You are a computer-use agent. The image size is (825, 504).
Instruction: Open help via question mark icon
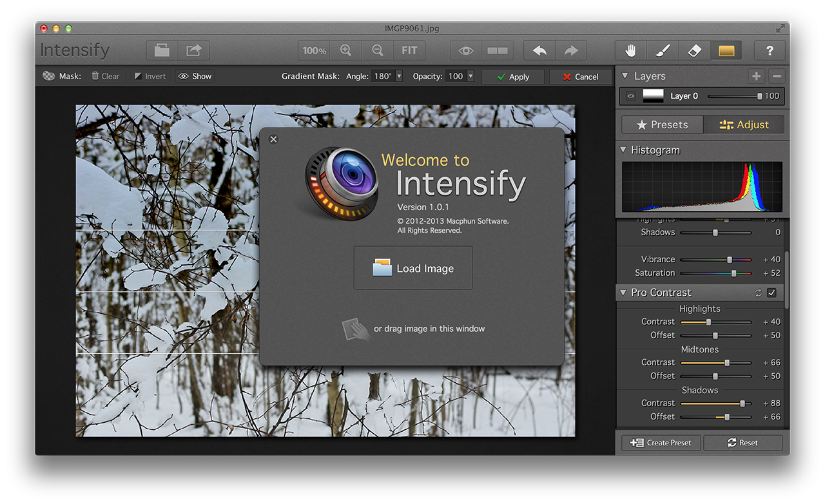(770, 50)
